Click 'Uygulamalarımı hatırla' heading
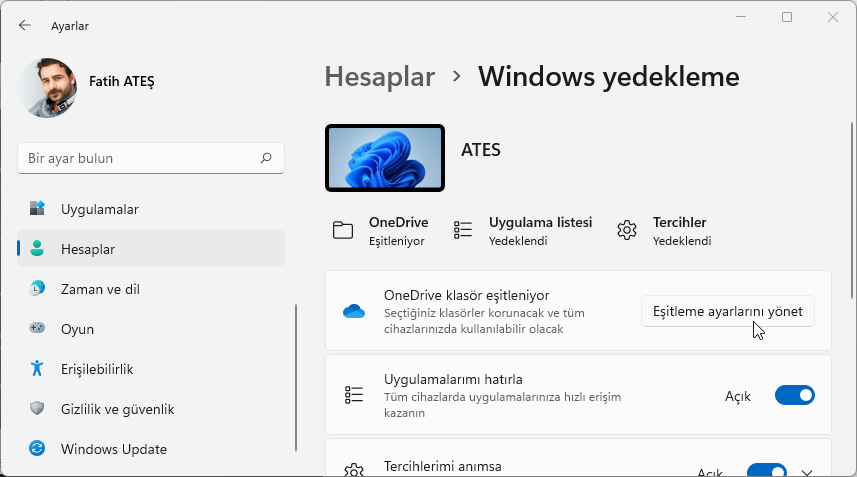The height and width of the screenshot is (477, 857). click(453, 379)
